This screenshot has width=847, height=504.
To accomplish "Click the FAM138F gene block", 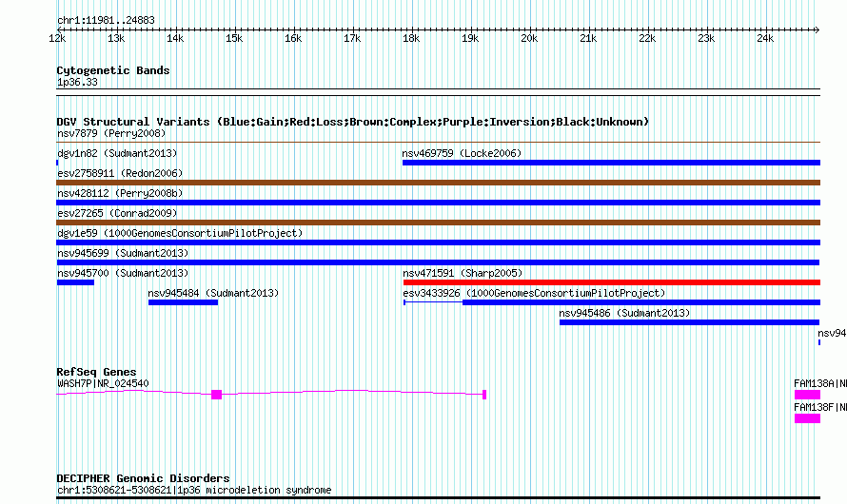I will tap(808, 418).
